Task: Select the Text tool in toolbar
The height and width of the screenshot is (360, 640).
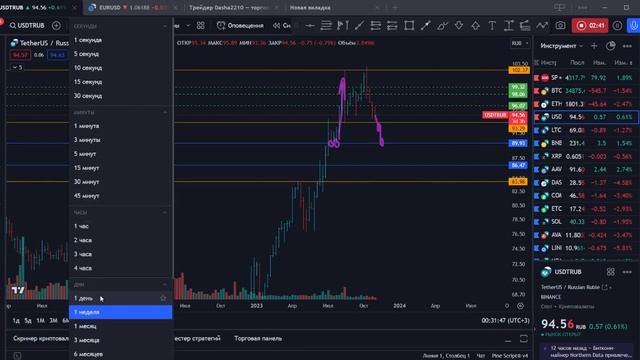Action: pos(492,26)
